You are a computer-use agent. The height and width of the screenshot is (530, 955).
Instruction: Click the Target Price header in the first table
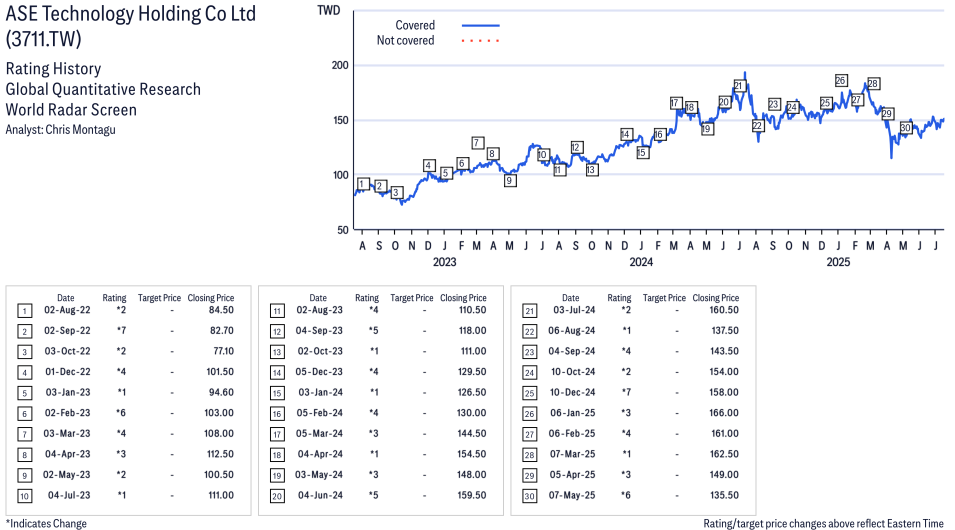click(159, 298)
